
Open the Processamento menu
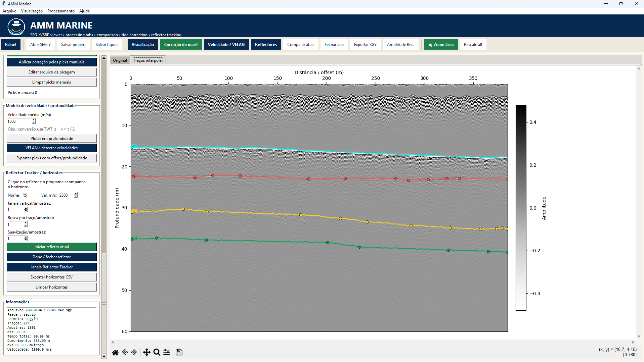61,11
